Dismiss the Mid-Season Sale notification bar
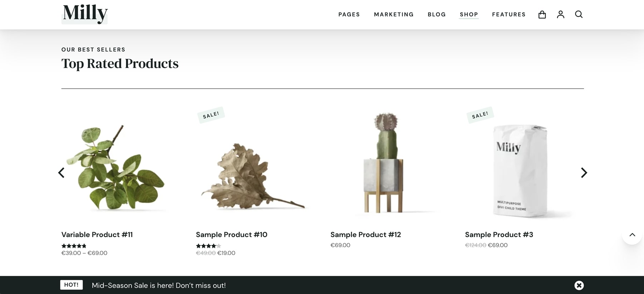The width and height of the screenshot is (644, 294). pyautogui.click(x=579, y=285)
